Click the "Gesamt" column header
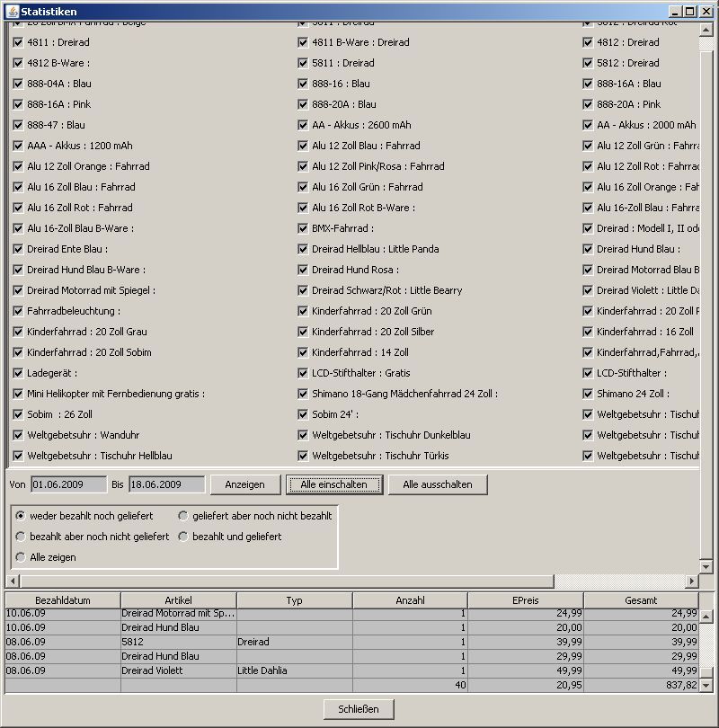The width and height of the screenshot is (719, 728). click(x=641, y=600)
